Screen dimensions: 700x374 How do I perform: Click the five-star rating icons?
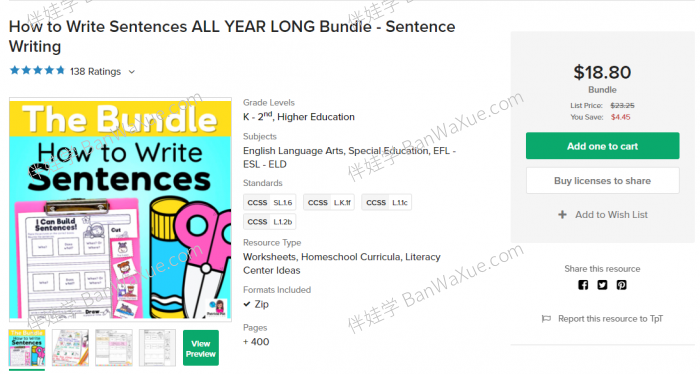38,71
